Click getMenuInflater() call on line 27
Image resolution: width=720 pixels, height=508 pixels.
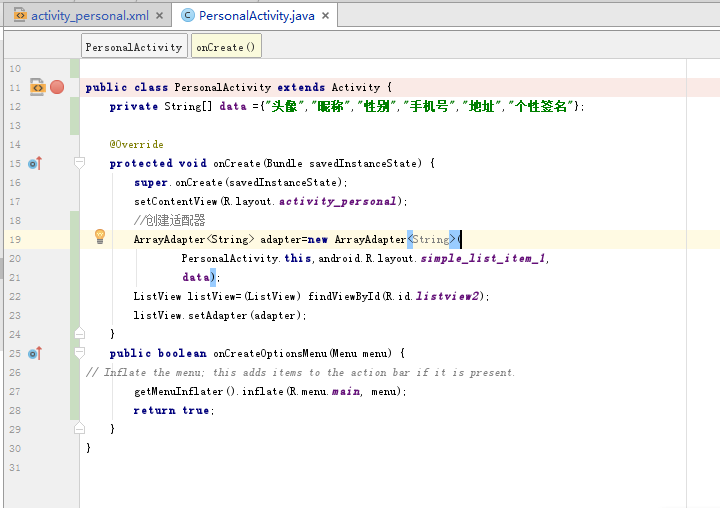click(185, 391)
